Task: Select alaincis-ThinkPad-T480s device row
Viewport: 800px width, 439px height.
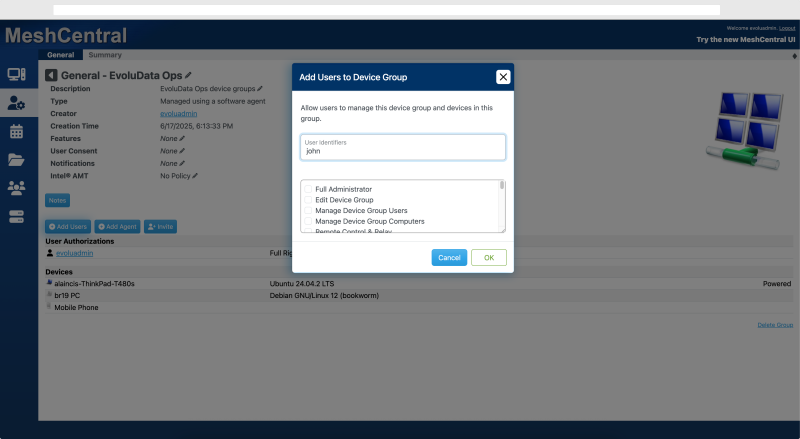Action: [x=418, y=283]
